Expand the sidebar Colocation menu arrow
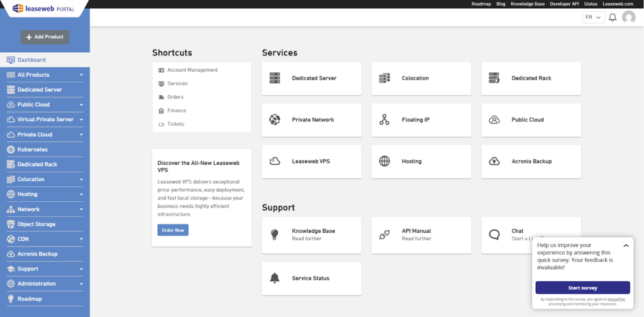644x317 pixels. coord(81,179)
